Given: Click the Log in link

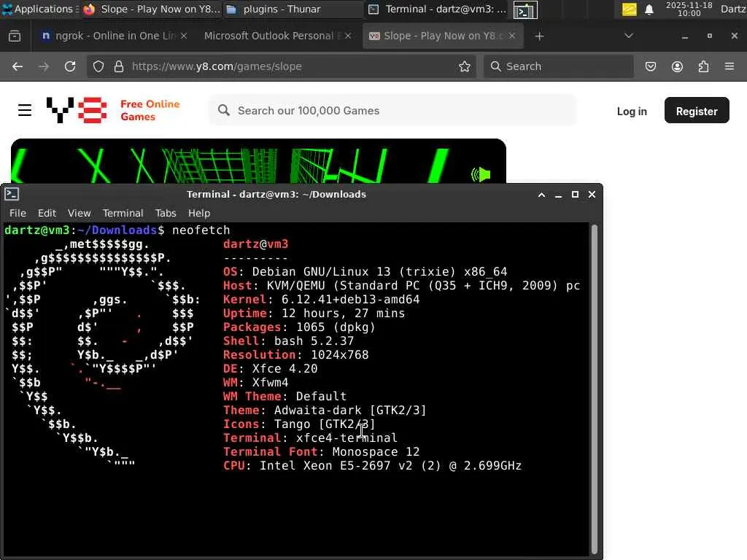Looking at the screenshot, I should (632, 111).
